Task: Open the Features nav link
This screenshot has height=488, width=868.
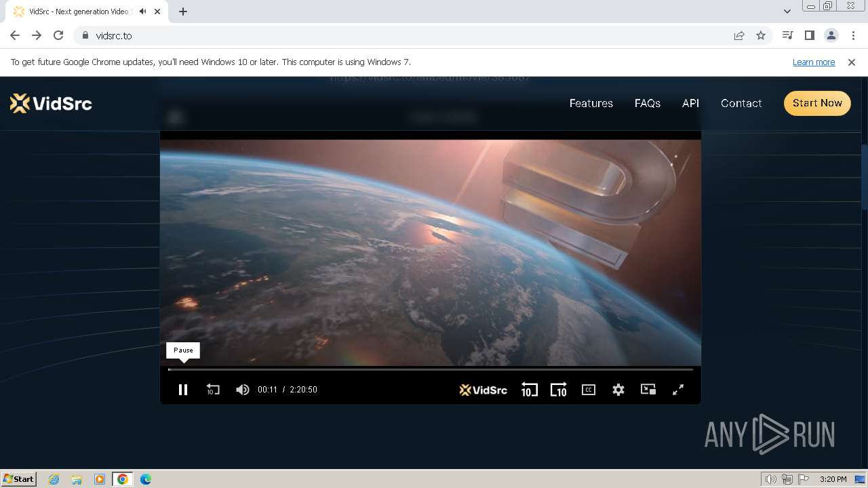Action: (x=591, y=103)
